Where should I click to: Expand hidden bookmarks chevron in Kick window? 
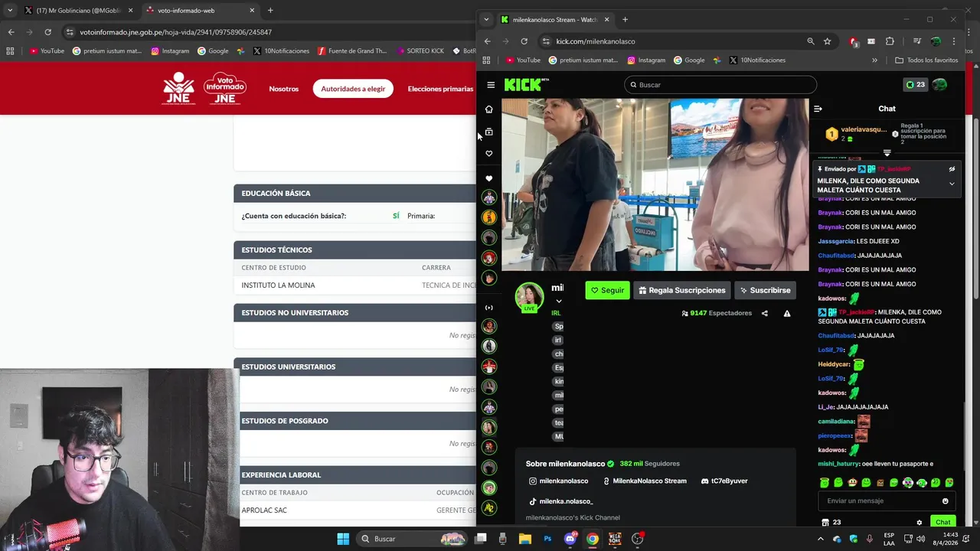[874, 60]
